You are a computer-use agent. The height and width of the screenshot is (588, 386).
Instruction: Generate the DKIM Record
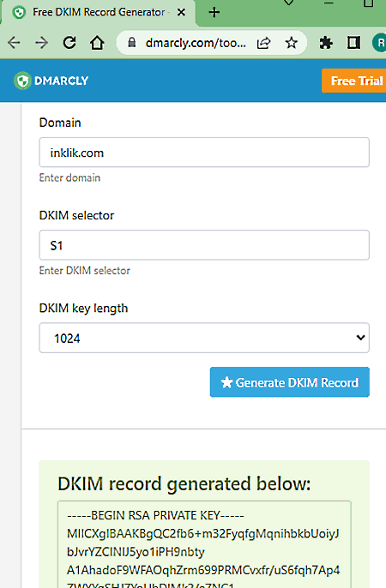290,382
